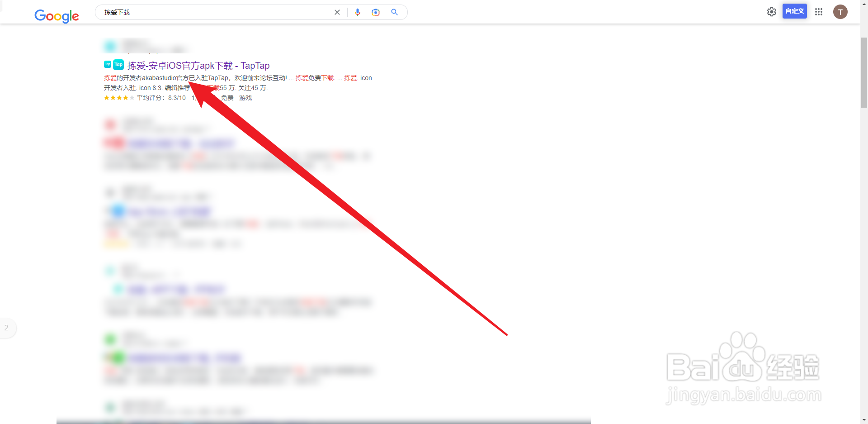The image size is (868, 424).
Task: Click the star rating on the TapTap result
Action: point(119,98)
